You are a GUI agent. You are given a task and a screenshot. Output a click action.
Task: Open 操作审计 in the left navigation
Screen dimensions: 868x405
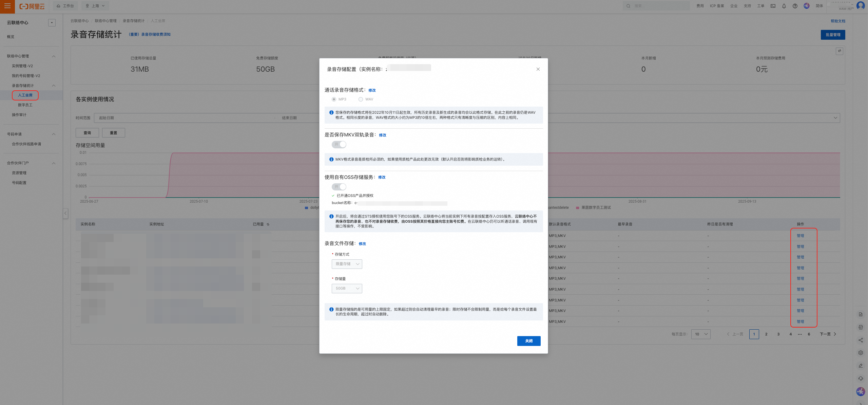(19, 115)
